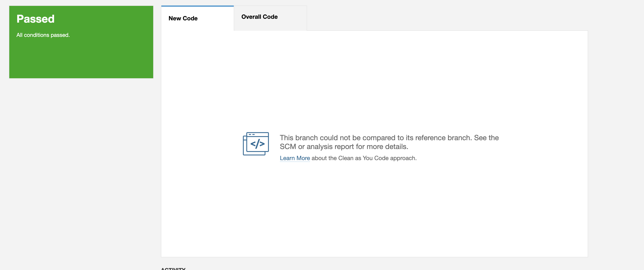The image size is (644, 270).
Task: Click gray area right of Overall Code tab
Action: [x=425, y=17]
